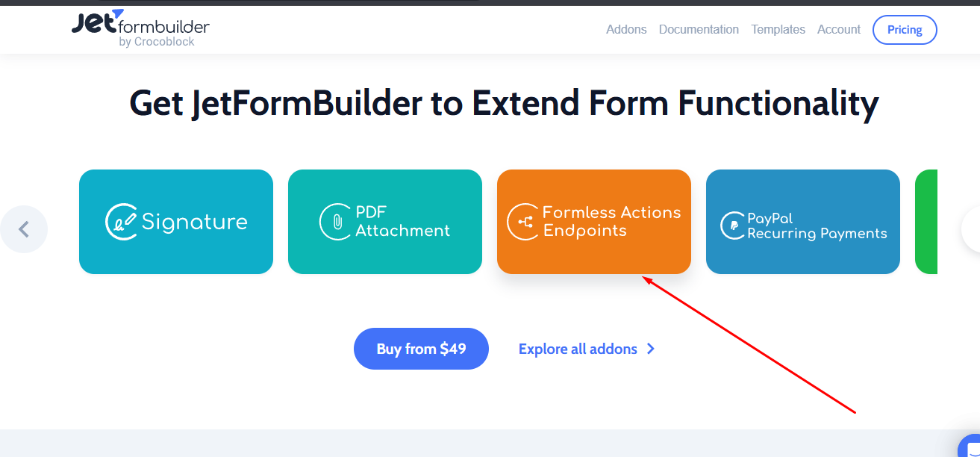Click the paperclip icon on PDF Attachment
Viewport: 980px width, 457px height.
click(336, 222)
